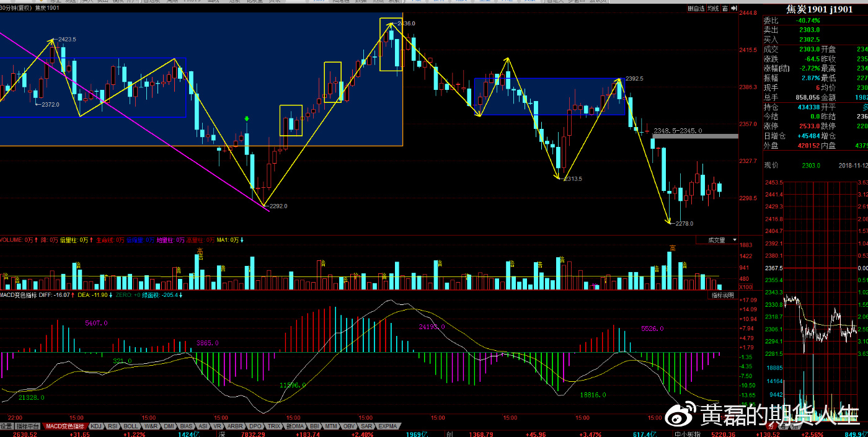This screenshot has height=437, width=868.
Task: Click the 2278.0 lowest price label
Action: [x=684, y=223]
